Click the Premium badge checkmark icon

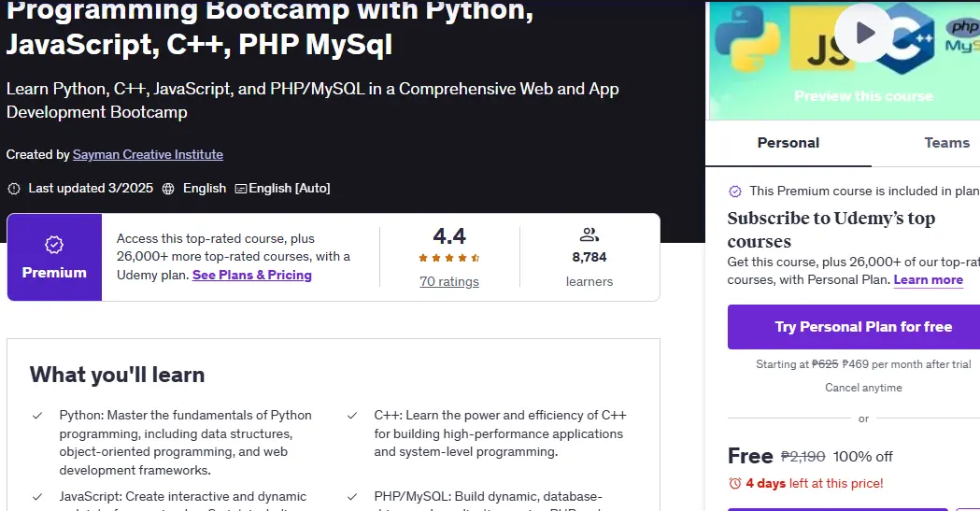pos(54,245)
